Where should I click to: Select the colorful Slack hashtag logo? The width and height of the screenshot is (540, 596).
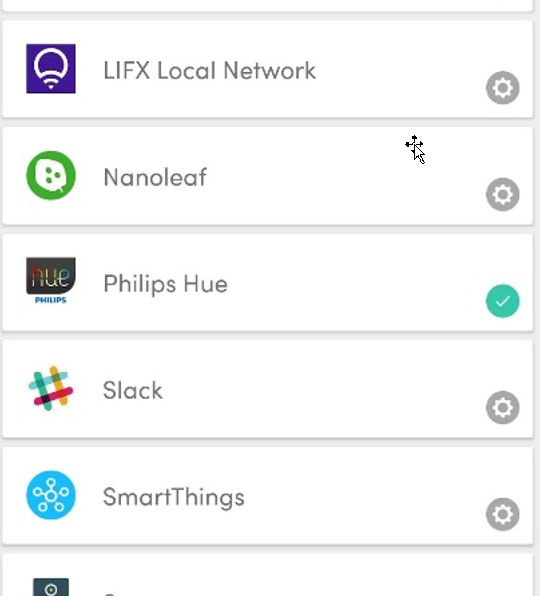click(x=51, y=388)
